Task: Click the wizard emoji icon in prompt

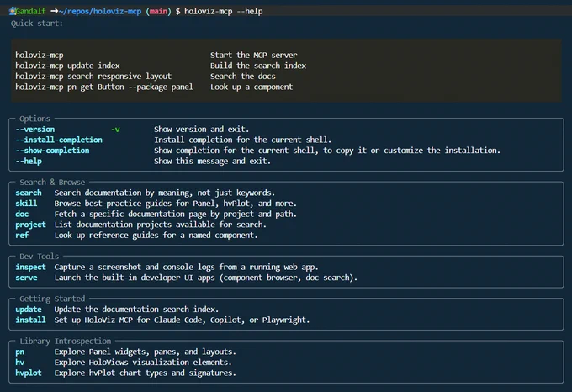Action: pos(13,11)
